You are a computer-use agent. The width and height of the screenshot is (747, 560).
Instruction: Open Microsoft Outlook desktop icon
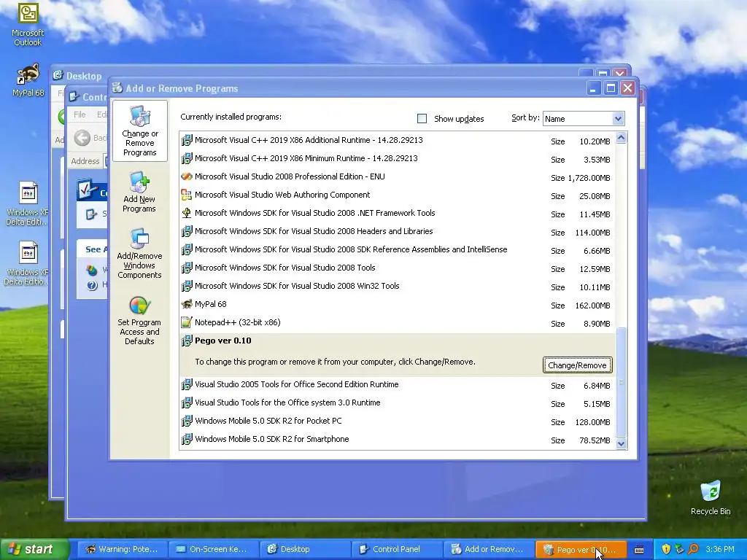[x=28, y=25]
